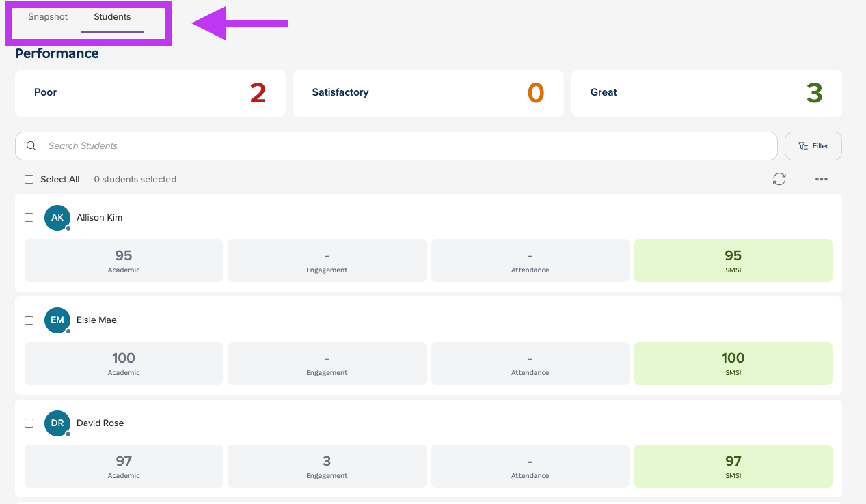Click Elsie Mae's EM avatar
This screenshot has width=866, height=504.
pyautogui.click(x=57, y=320)
